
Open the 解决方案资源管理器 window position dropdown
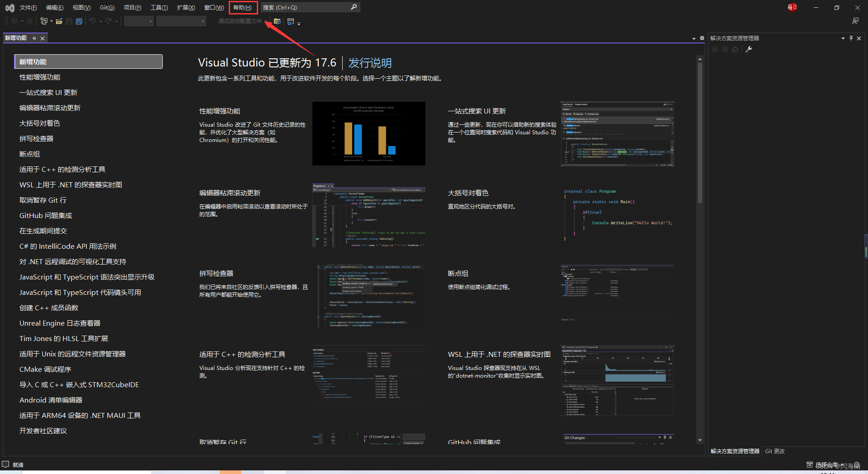(x=843, y=38)
